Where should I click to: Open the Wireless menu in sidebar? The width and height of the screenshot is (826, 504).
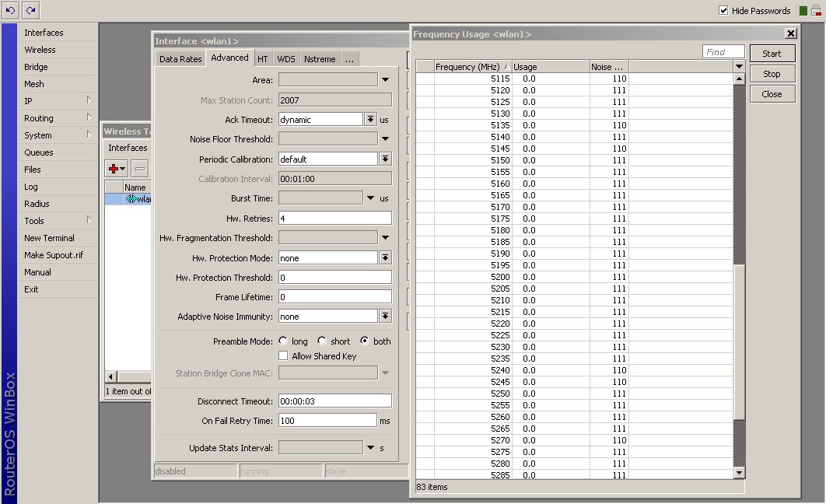click(40, 50)
